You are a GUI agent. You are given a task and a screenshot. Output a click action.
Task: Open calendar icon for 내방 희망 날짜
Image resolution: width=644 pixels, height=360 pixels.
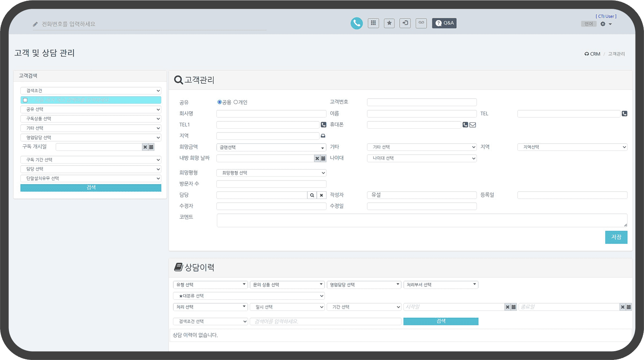click(323, 158)
